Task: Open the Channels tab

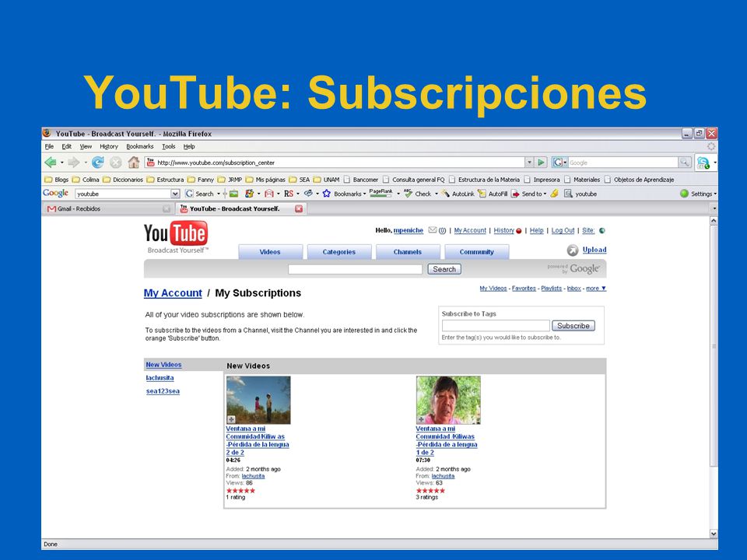Action: 407,252
